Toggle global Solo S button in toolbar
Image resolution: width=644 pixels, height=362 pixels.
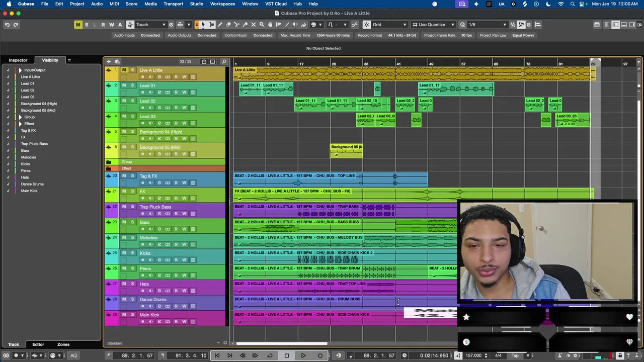click(87, 25)
